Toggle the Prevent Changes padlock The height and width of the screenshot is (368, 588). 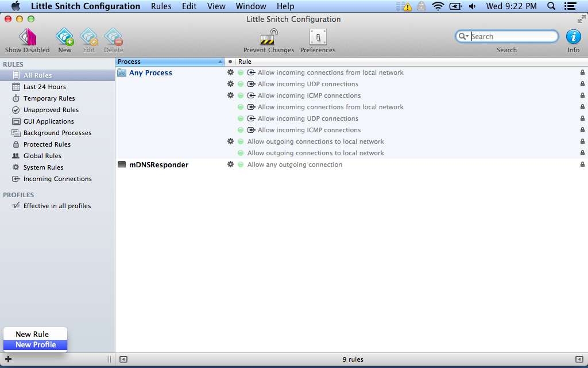click(x=269, y=41)
